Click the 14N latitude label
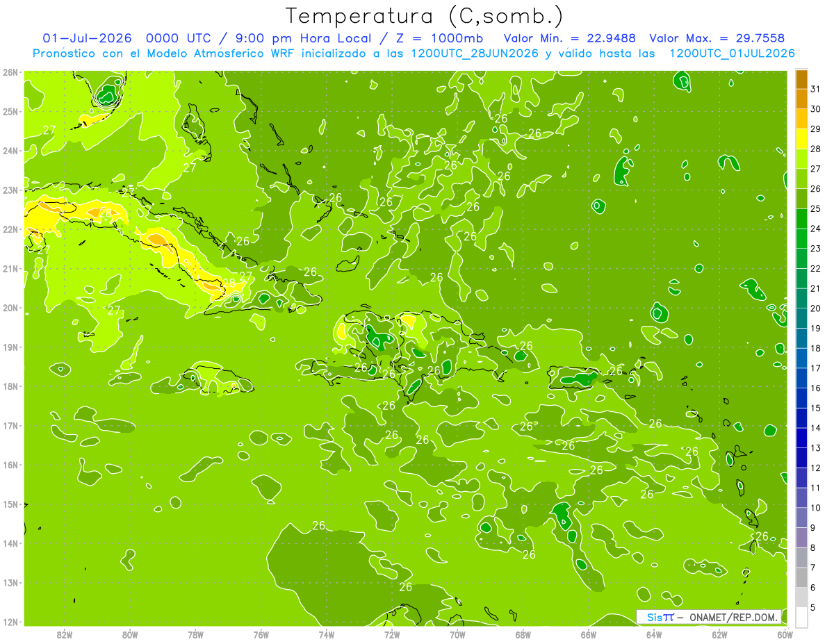The width and height of the screenshot is (834, 644). click(x=10, y=543)
